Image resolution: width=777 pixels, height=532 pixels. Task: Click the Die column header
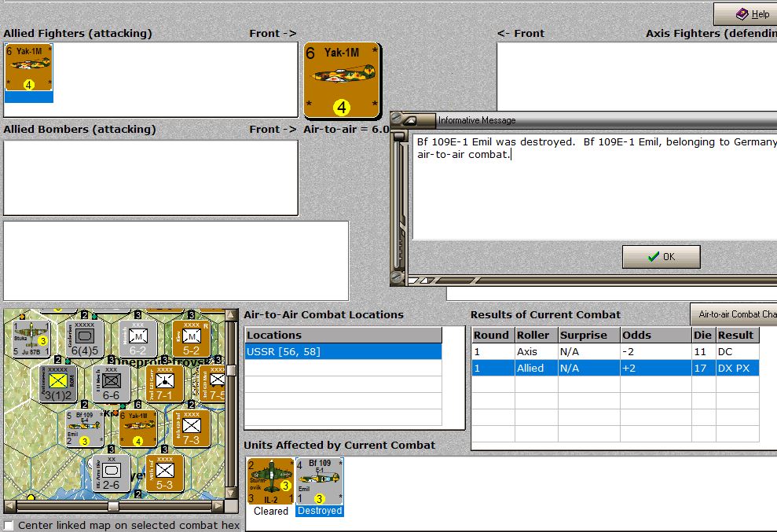[703, 336]
